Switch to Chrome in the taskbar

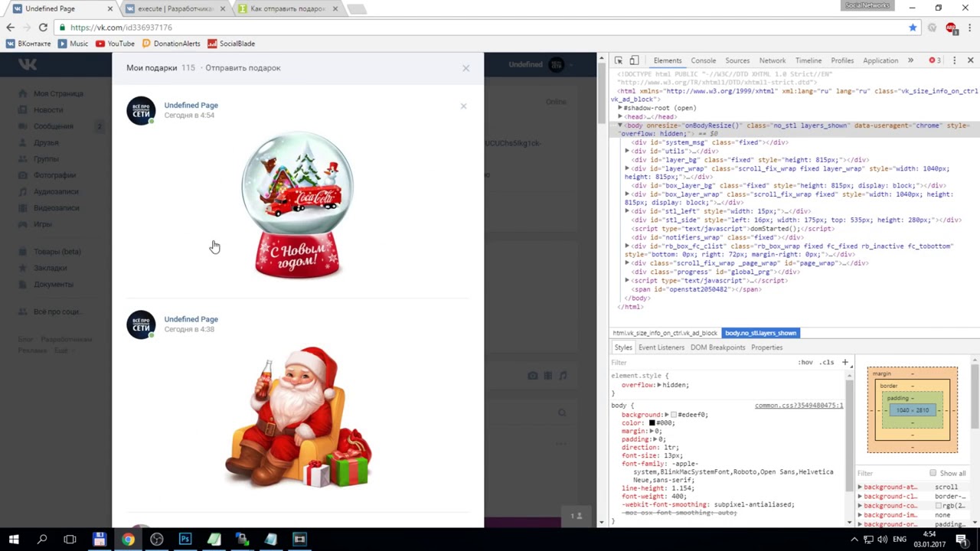point(128,539)
